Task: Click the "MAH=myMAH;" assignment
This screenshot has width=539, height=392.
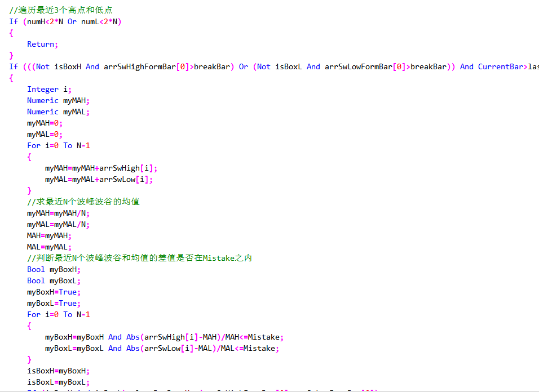Action: (49, 235)
